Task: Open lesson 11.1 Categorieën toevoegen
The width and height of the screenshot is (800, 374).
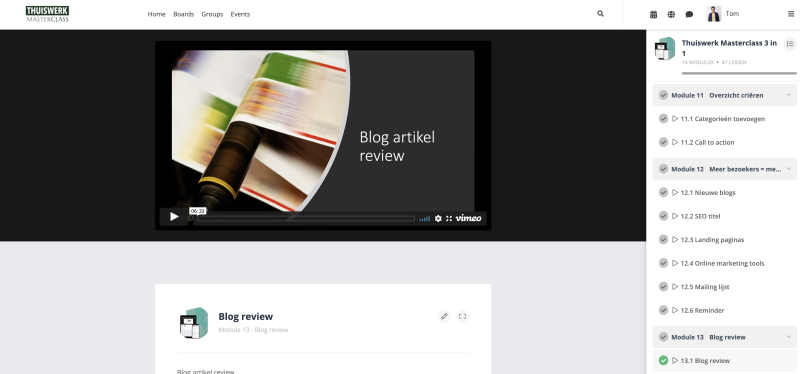Action: pos(722,119)
